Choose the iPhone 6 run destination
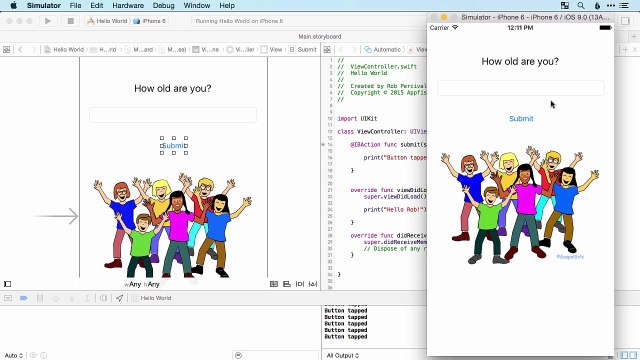 pos(150,21)
